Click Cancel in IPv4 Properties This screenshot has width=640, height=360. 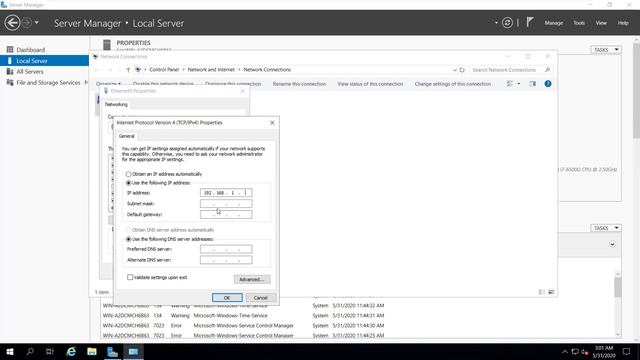coord(260,298)
